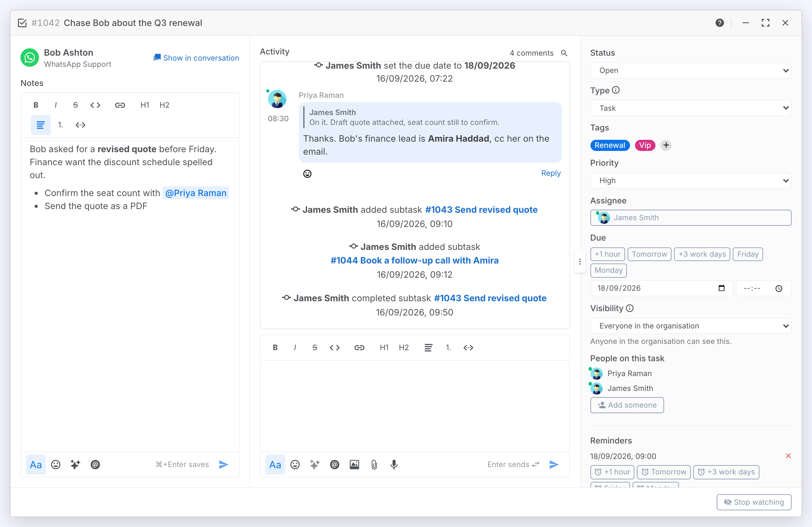This screenshot has width=812, height=527.
Task: Set due to Tomorrow
Action: (x=649, y=254)
